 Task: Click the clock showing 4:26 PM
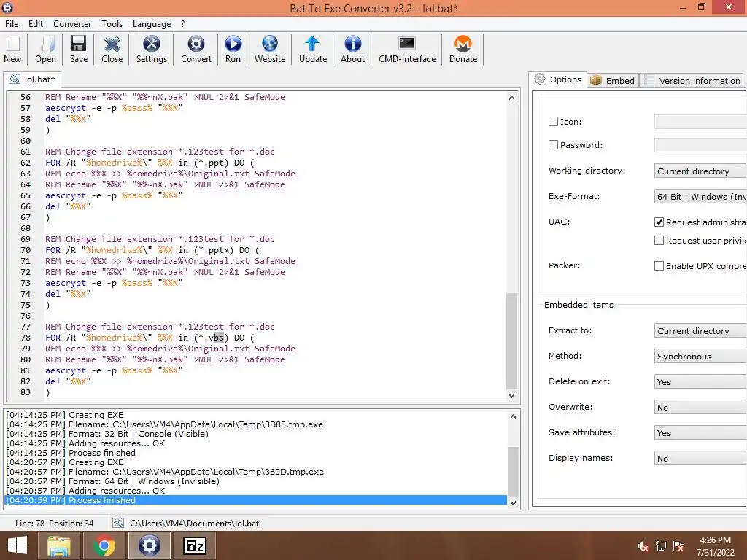pyautogui.click(x=715, y=540)
